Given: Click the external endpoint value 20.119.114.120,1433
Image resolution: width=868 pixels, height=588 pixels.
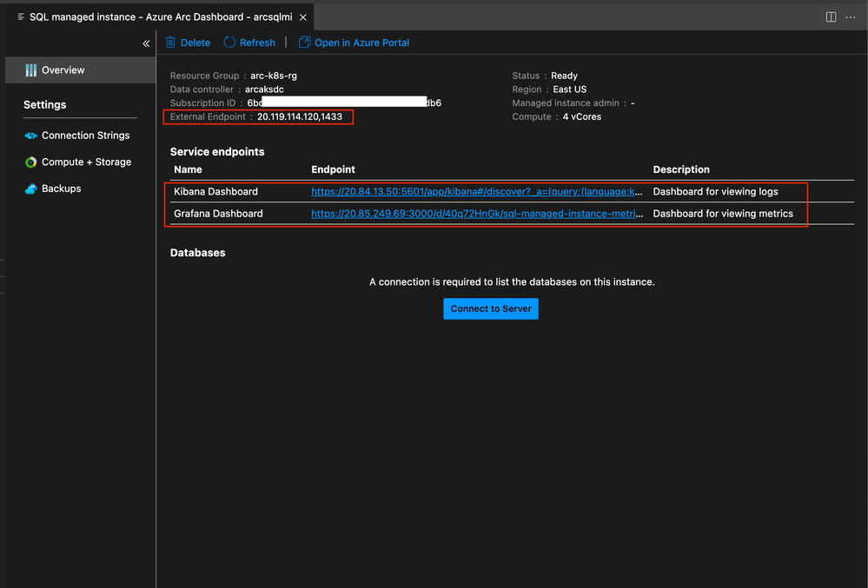Looking at the screenshot, I should point(300,116).
